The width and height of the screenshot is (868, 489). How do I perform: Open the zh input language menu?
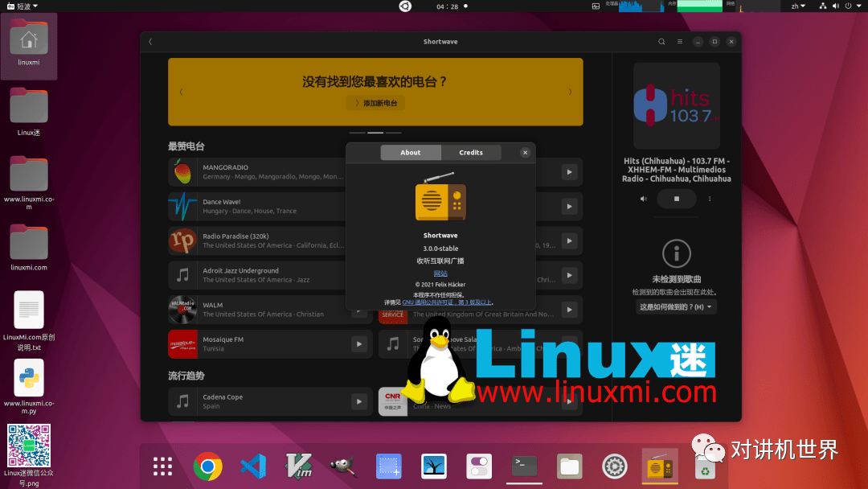tap(798, 6)
